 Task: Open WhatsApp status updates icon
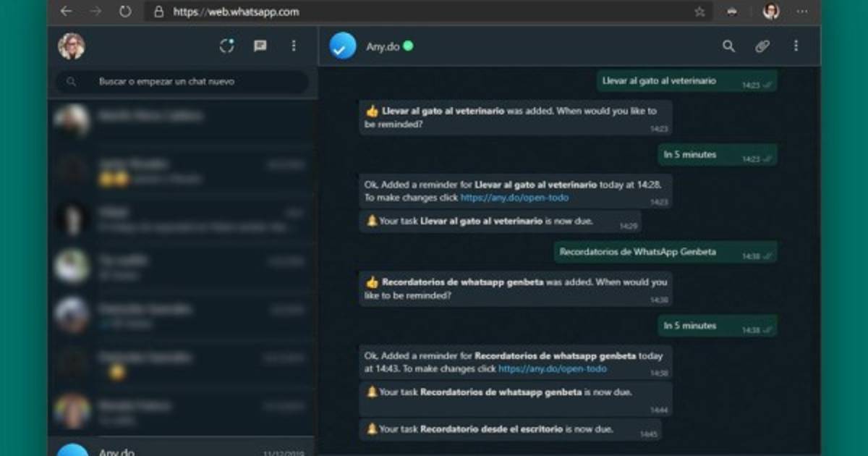click(x=227, y=46)
